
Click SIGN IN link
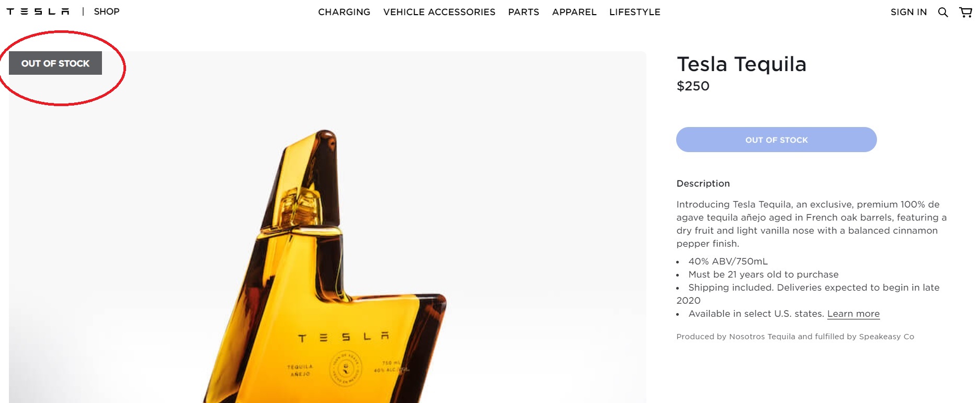pos(908,12)
